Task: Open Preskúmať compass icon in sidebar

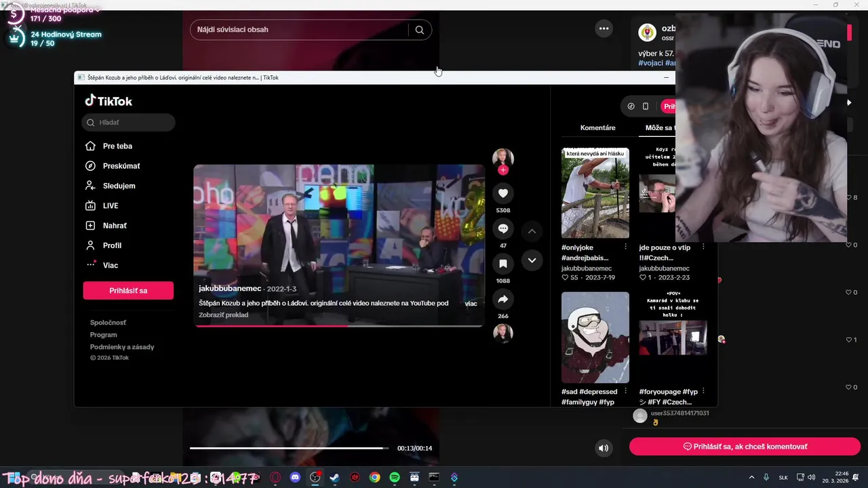Action: [x=90, y=166]
